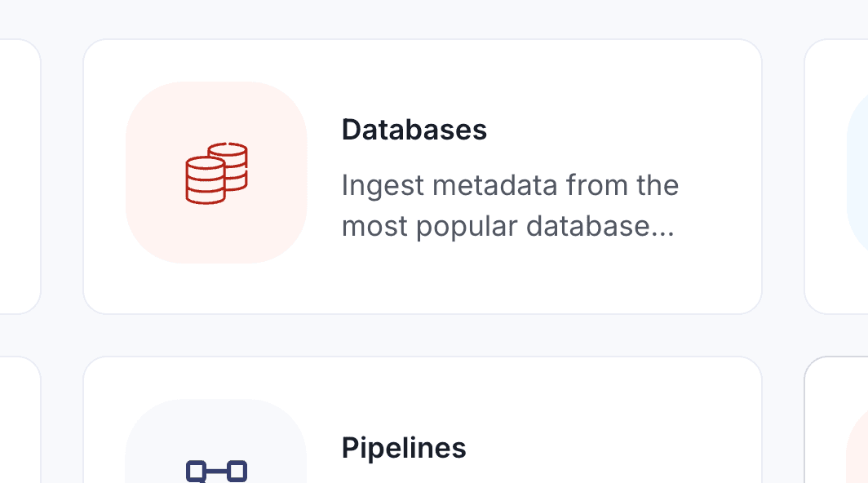Click the "Pipelines" heading text
Viewport: 868px width, 483px height.
click(404, 447)
